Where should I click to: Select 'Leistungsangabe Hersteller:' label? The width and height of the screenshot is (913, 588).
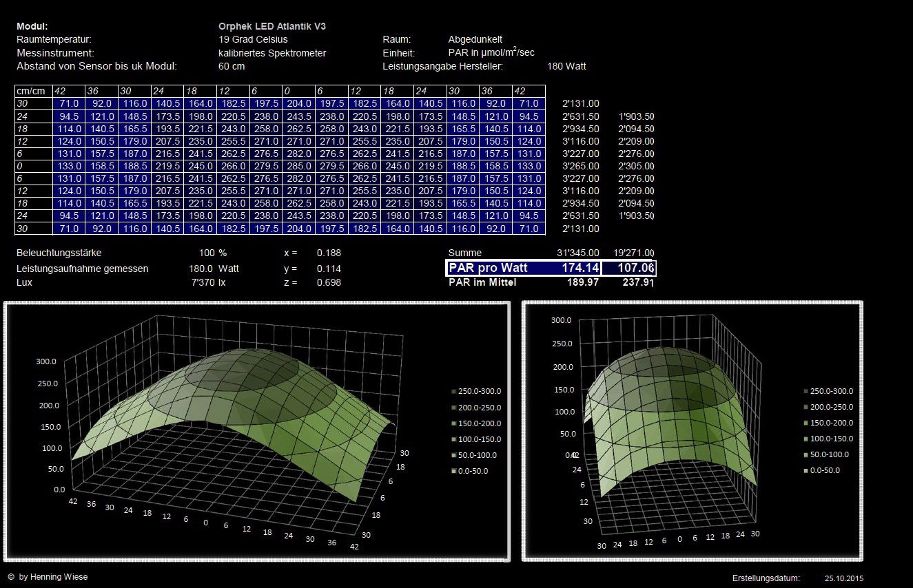point(442,67)
